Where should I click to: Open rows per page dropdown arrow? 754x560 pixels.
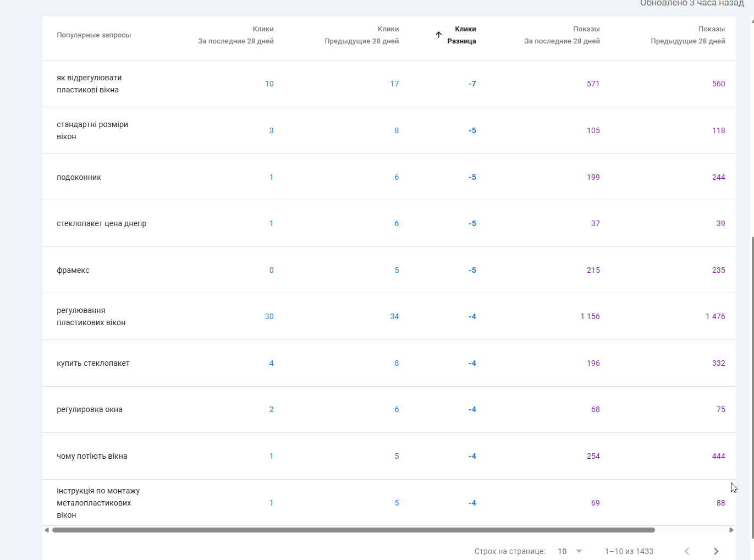click(579, 551)
